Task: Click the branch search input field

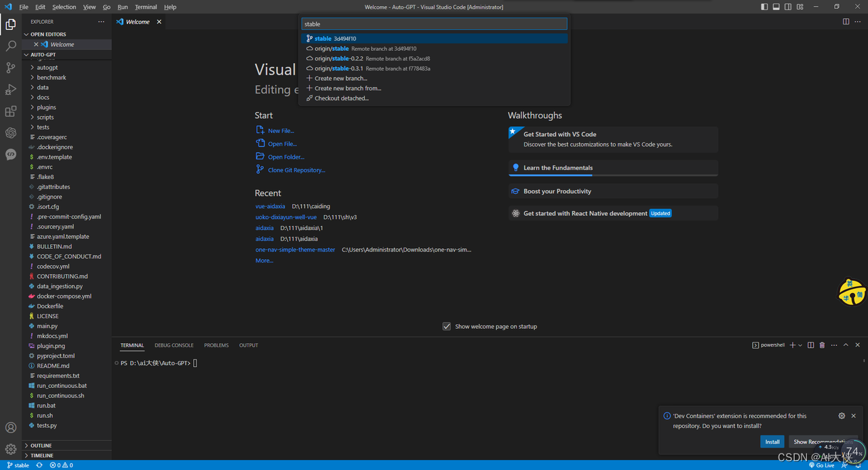Action: coord(434,24)
